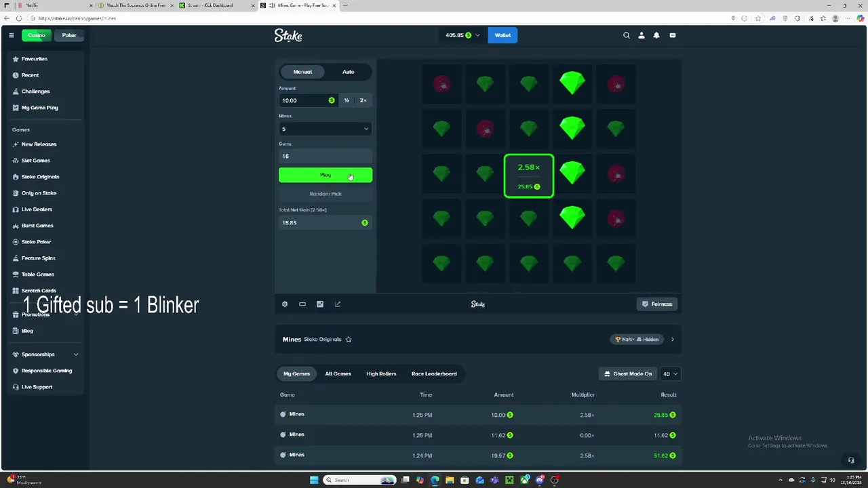Viewport: 868px width, 488px height.
Task: Open the chat panel icon in header
Action: (x=673, y=35)
